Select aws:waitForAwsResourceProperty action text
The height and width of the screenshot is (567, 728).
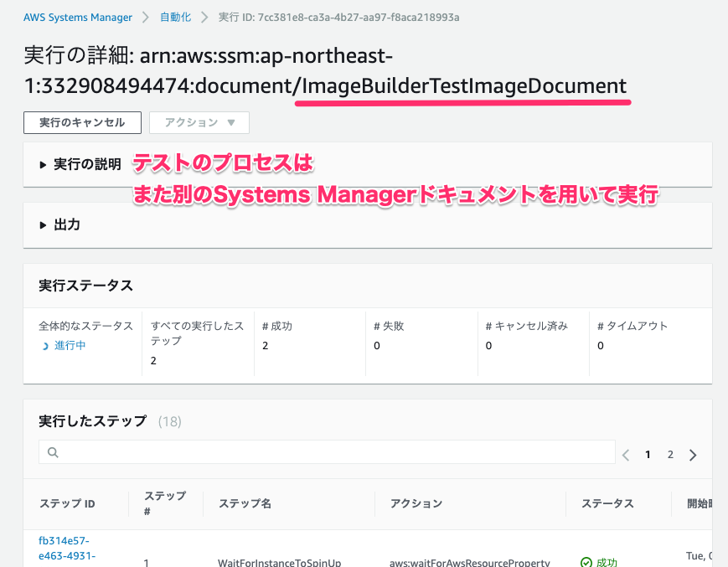click(x=470, y=562)
